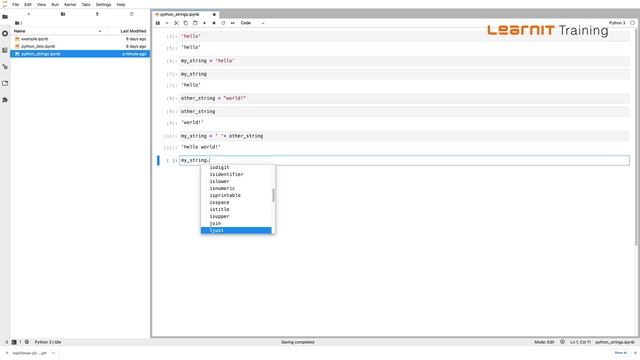Choose isidentifier from the autocomplete list
This screenshot has width=640, height=360.
[236, 174]
